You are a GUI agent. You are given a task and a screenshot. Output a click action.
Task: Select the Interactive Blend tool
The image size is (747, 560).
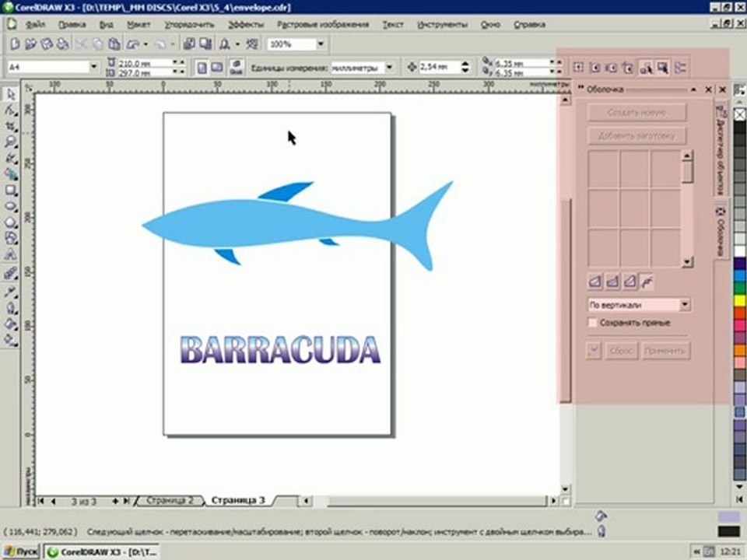click(x=10, y=273)
